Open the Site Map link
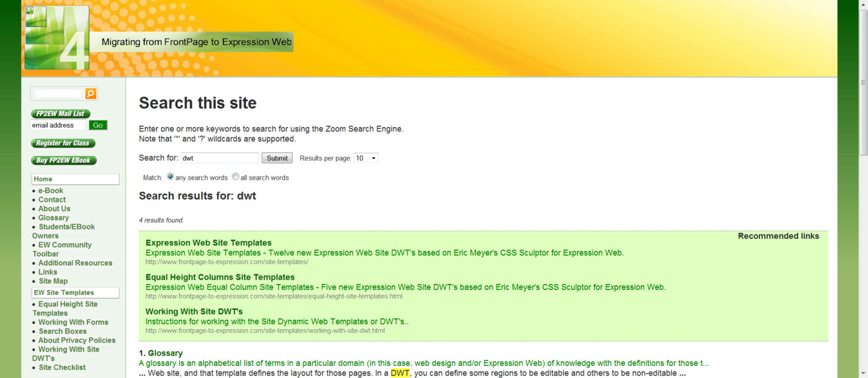 [x=53, y=281]
